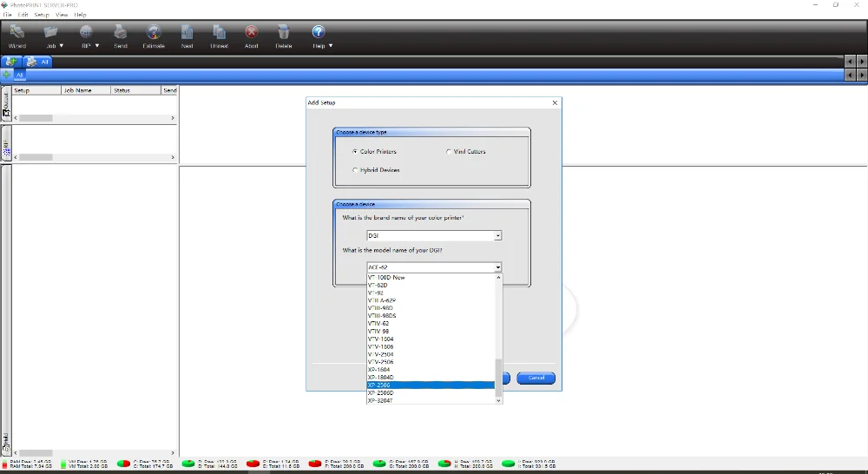The image size is (868, 474).
Task: Collapse the model name dropdown arrow
Action: click(x=498, y=267)
